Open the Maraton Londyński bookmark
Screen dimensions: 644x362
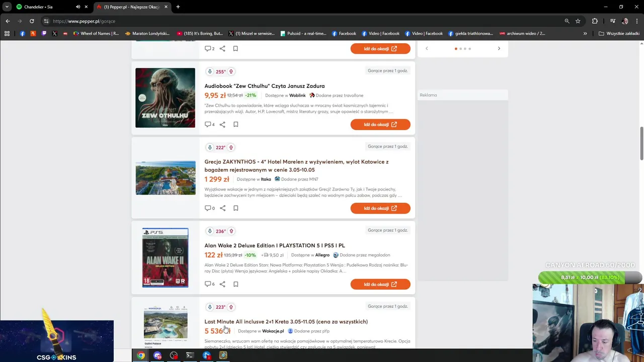coord(147,34)
